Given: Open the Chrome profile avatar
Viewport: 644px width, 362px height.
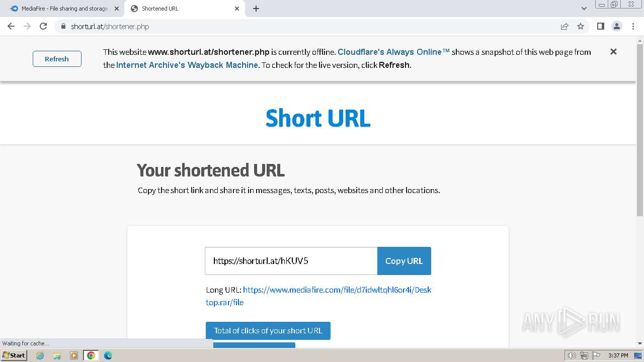Looking at the screenshot, I should click(616, 26).
